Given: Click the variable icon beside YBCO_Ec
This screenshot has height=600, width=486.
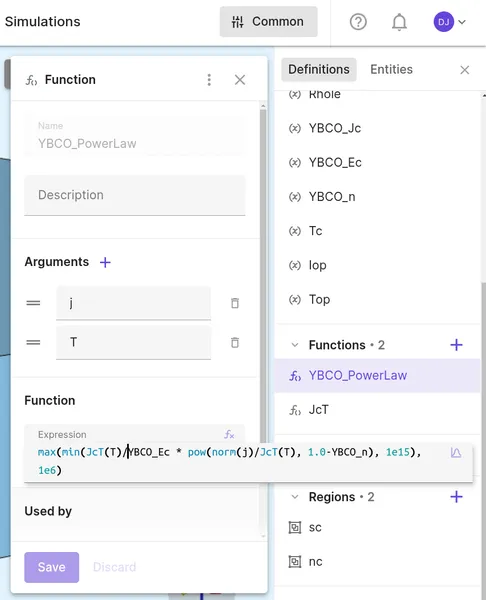Looking at the screenshot, I should tap(295, 163).
